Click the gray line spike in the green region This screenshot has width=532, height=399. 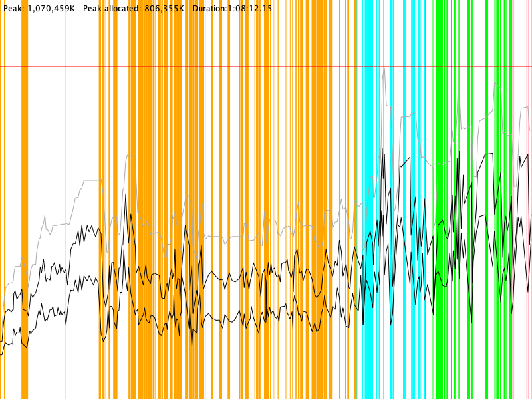(458, 94)
